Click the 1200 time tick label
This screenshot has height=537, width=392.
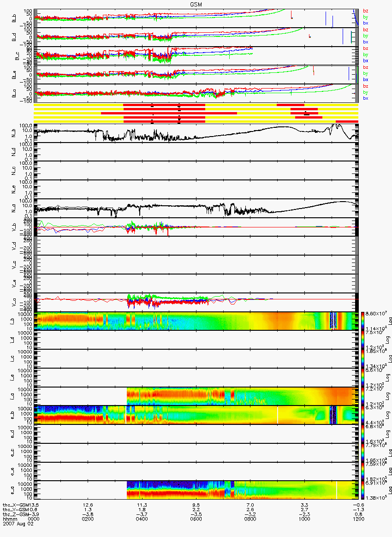click(x=358, y=519)
